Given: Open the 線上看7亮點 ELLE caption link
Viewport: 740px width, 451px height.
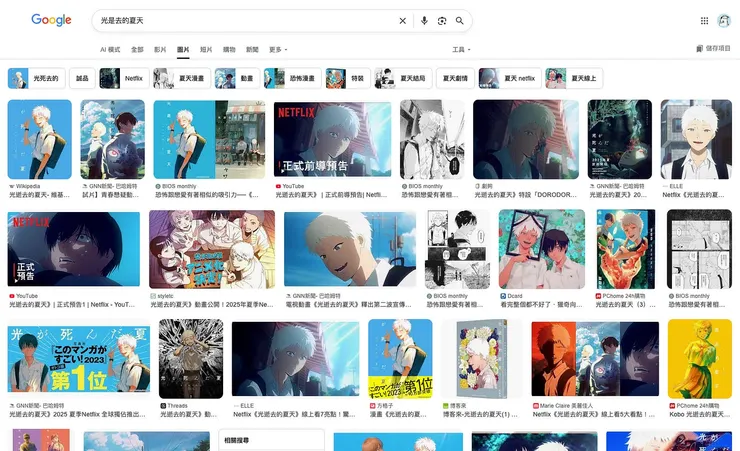Looking at the screenshot, I should 294,414.
